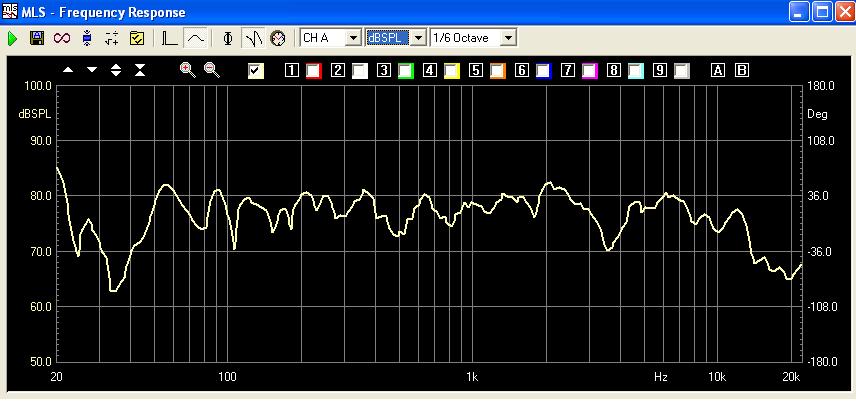
Task: Zoom in with the magnifier plus icon
Action: (x=187, y=70)
